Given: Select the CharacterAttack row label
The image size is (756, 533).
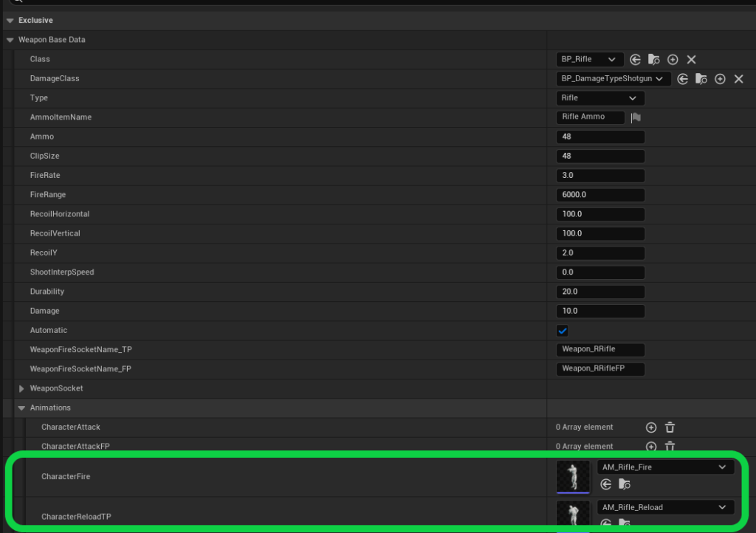Looking at the screenshot, I should pyautogui.click(x=71, y=427).
